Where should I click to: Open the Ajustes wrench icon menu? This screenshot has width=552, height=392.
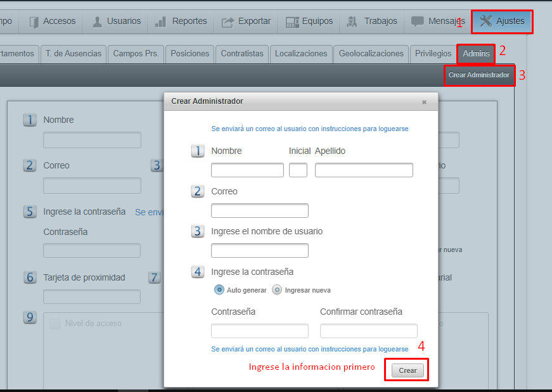[x=486, y=22]
